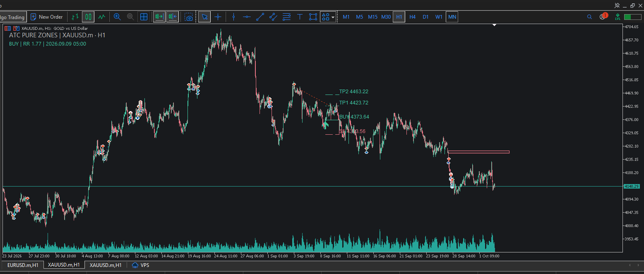The width and height of the screenshot is (644, 274).
Task: Click the New Order button
Action: click(x=47, y=17)
